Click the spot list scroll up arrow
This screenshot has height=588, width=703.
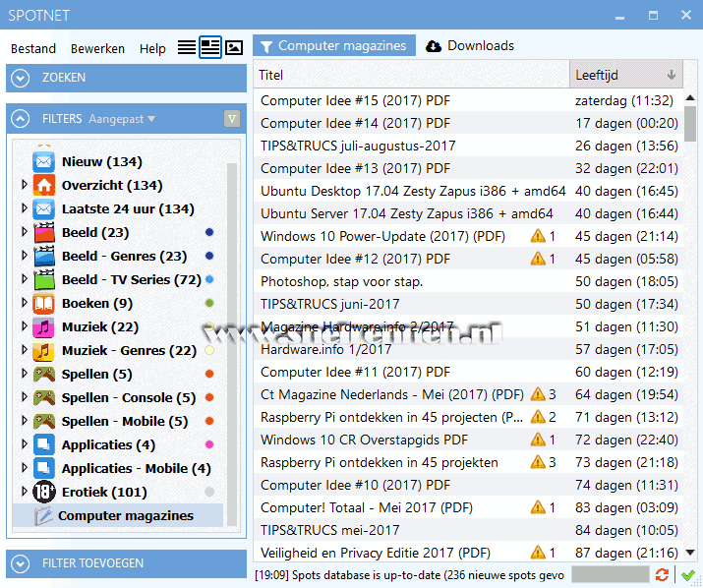pos(690,97)
